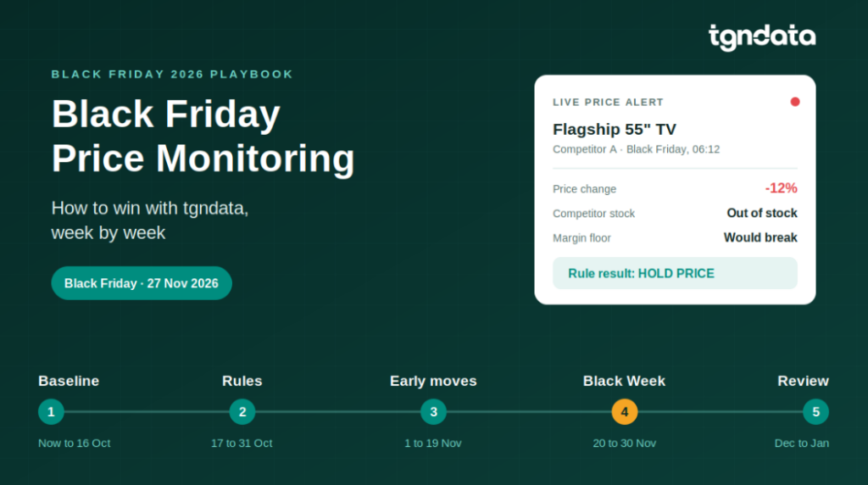Screen dimensions: 868x485
Task: Click the 'Out of stock' value
Action: click(x=762, y=213)
